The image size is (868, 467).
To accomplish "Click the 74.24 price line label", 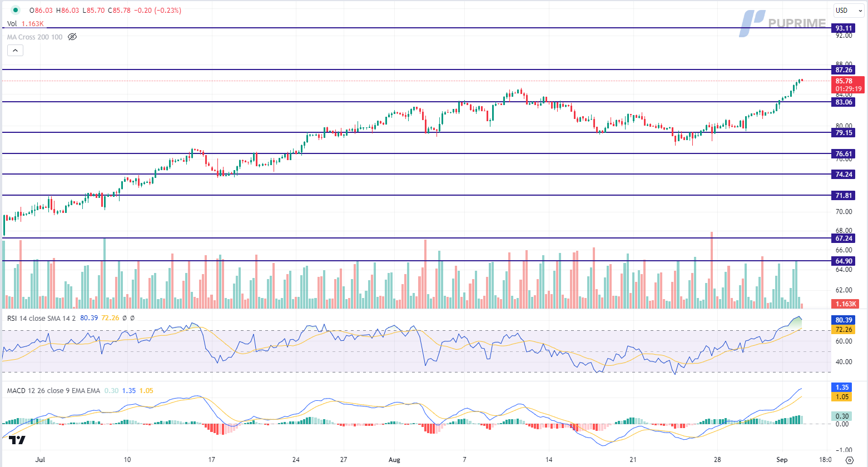I will (x=844, y=175).
